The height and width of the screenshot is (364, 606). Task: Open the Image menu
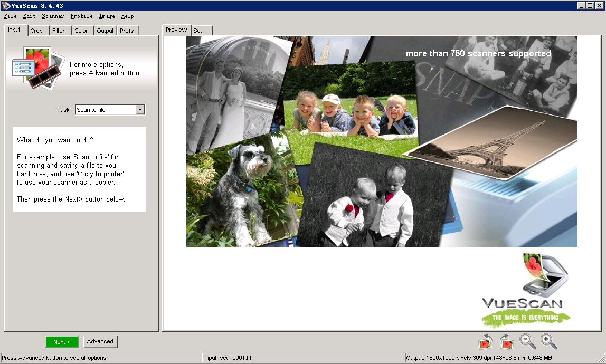tap(107, 16)
